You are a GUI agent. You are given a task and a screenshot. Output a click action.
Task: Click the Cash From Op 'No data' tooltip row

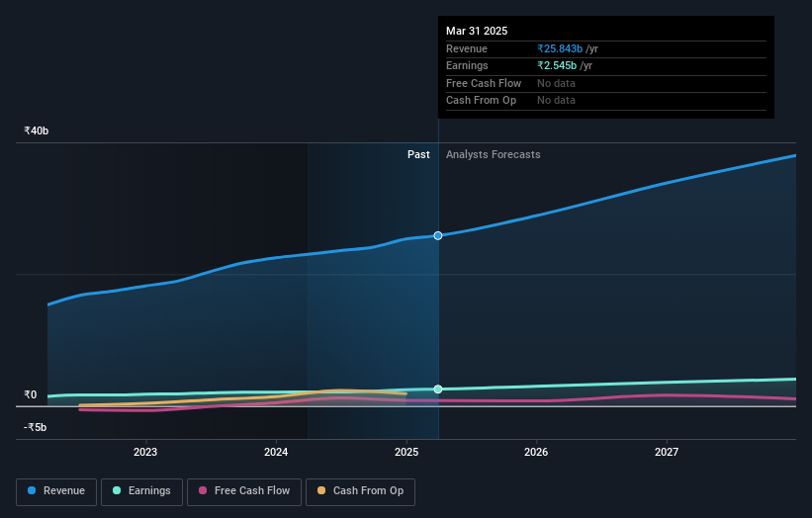tap(606, 101)
